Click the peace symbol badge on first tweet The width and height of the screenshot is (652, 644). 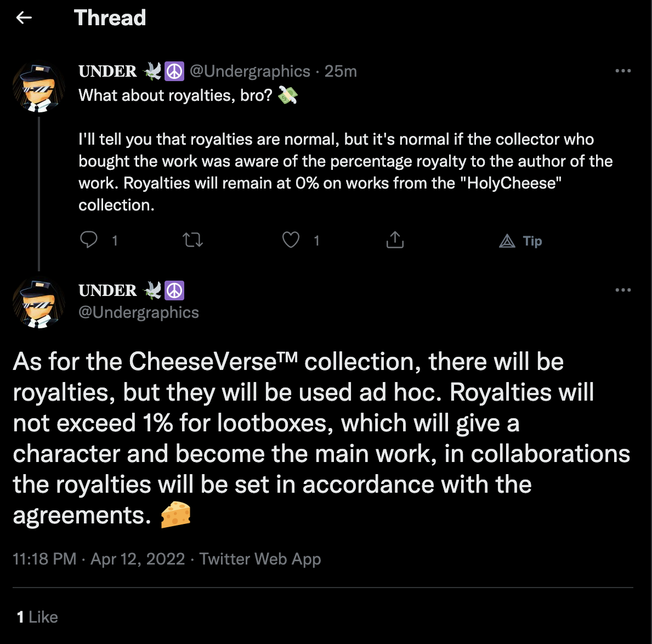[x=175, y=71]
